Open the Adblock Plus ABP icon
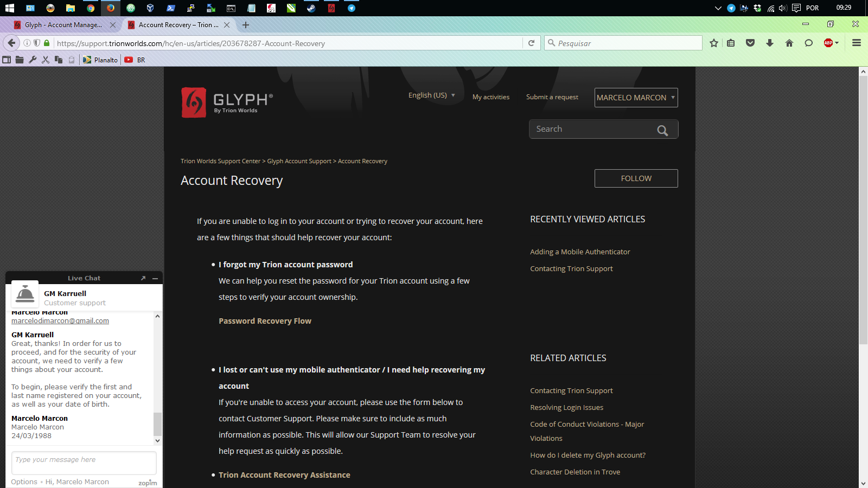 [828, 43]
